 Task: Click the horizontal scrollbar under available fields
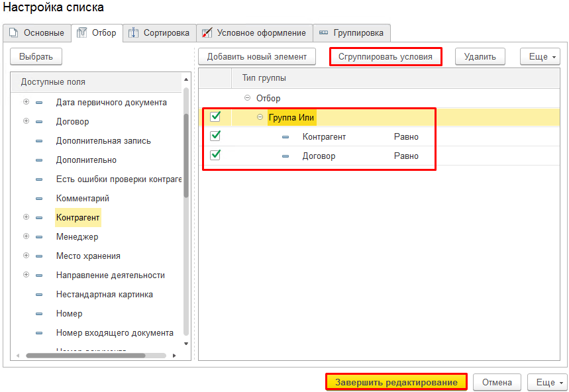[86, 356]
